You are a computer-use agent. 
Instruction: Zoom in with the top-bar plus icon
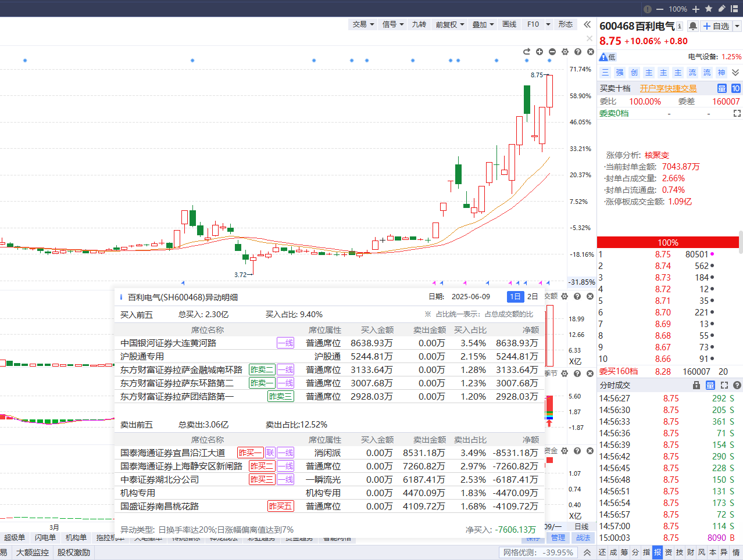pos(696,9)
